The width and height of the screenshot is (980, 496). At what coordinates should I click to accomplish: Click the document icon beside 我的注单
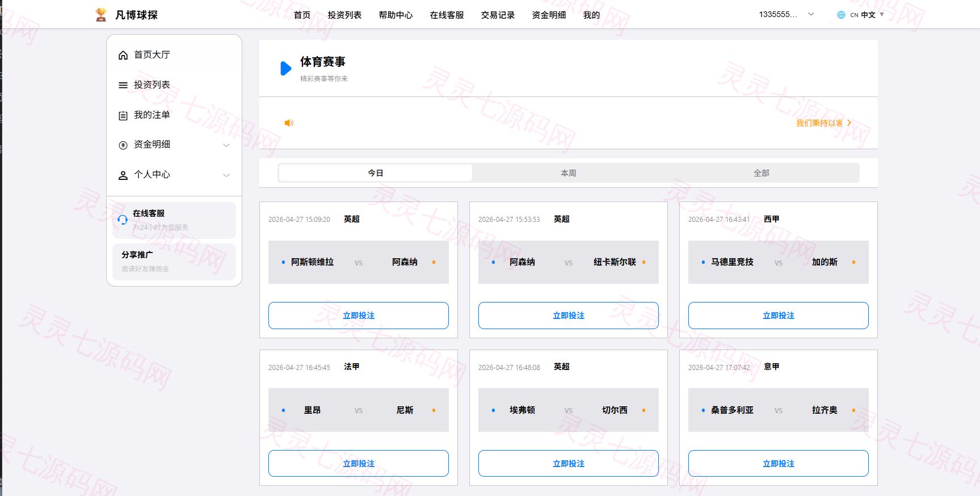click(123, 115)
